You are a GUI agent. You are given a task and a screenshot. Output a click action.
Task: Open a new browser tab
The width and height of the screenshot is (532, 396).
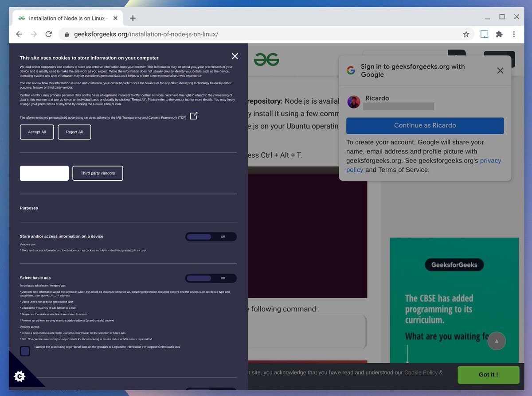[x=133, y=18]
